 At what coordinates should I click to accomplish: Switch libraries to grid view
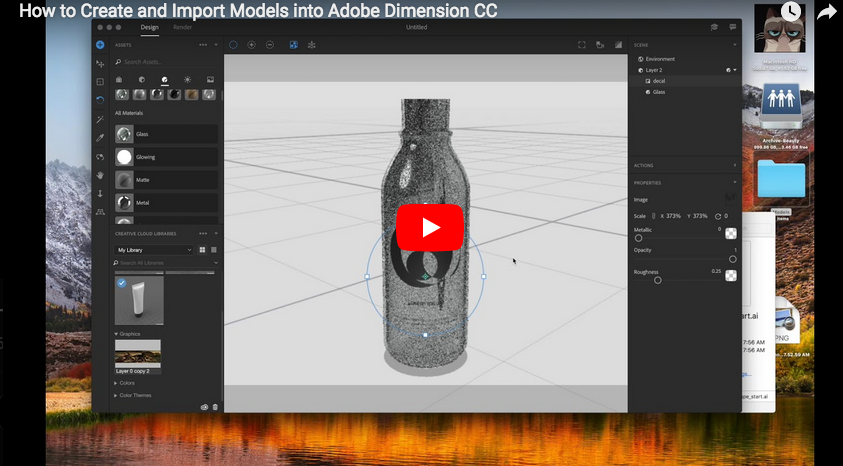pos(202,249)
